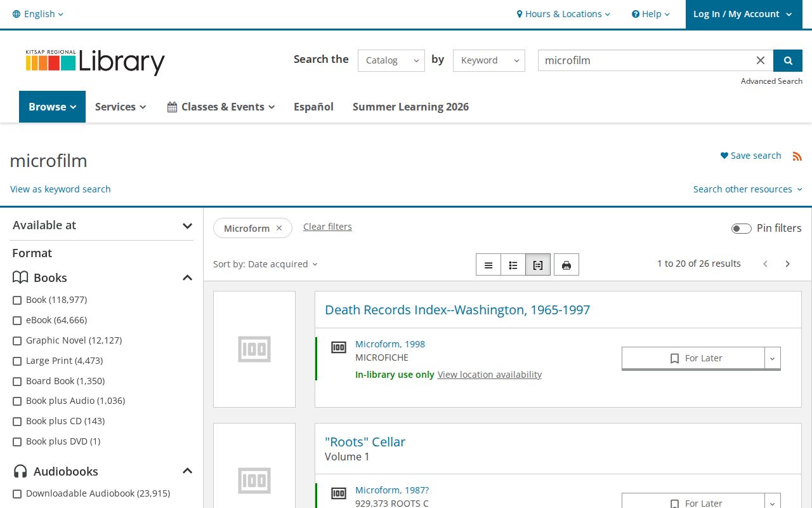
Task: Click the print results icon
Action: (x=566, y=265)
